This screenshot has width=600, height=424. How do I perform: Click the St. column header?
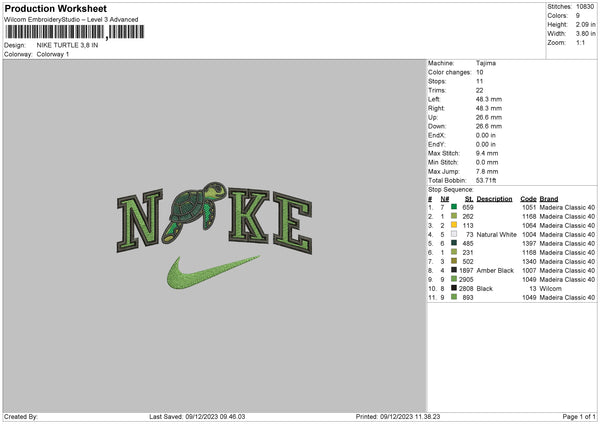[465, 198]
